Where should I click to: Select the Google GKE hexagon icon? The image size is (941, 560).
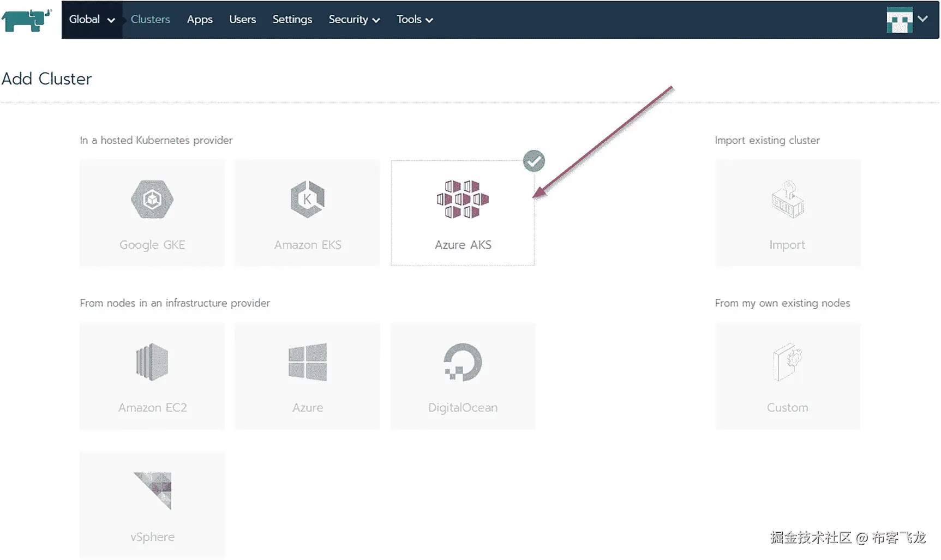[x=152, y=200]
